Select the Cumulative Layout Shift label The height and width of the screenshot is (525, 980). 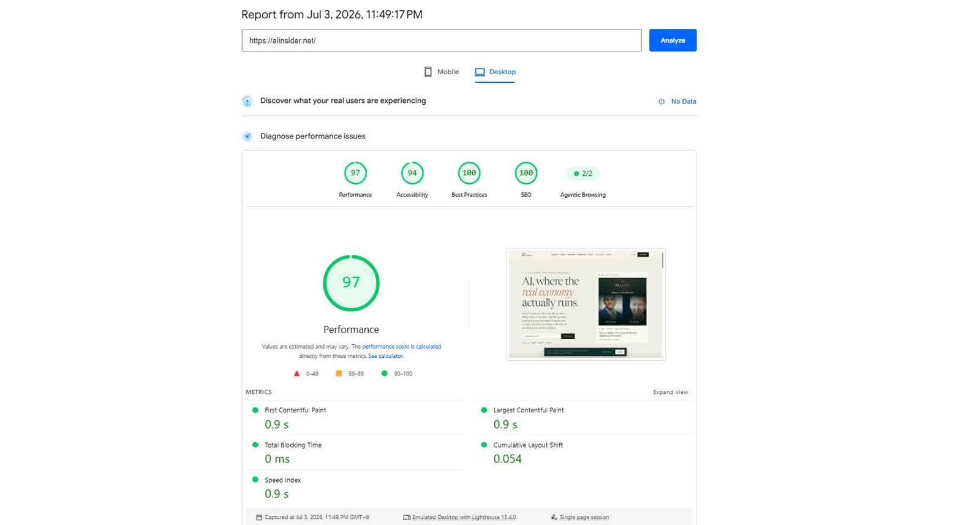pos(528,445)
